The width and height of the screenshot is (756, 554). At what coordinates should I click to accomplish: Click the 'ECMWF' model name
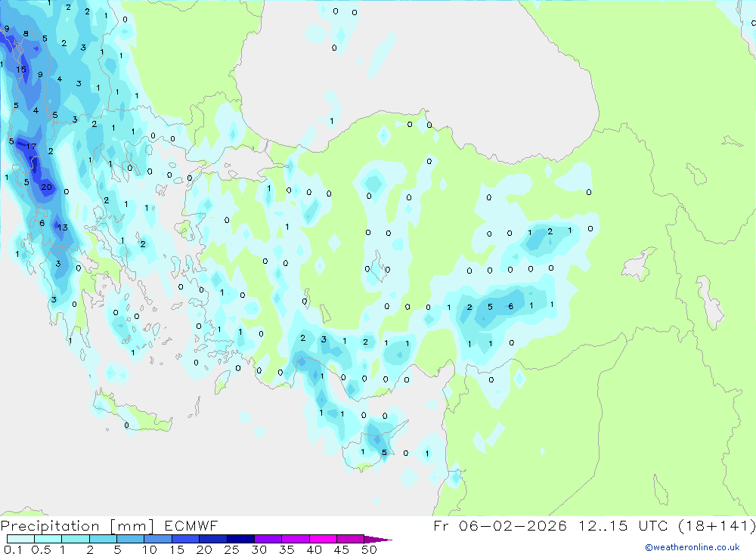(x=191, y=525)
